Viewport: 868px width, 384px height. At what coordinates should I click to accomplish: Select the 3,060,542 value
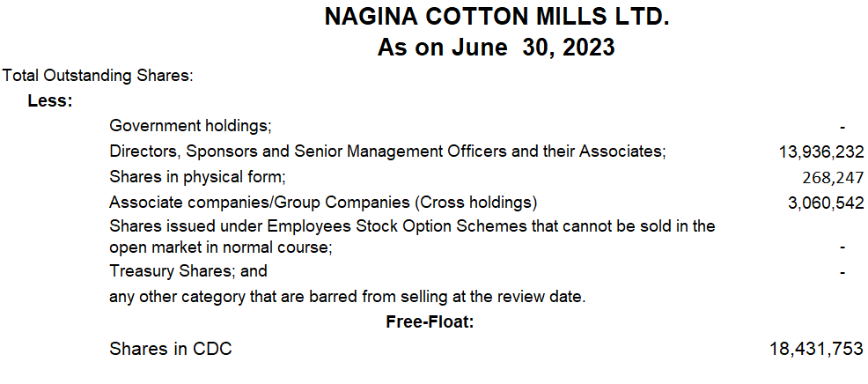point(826,203)
